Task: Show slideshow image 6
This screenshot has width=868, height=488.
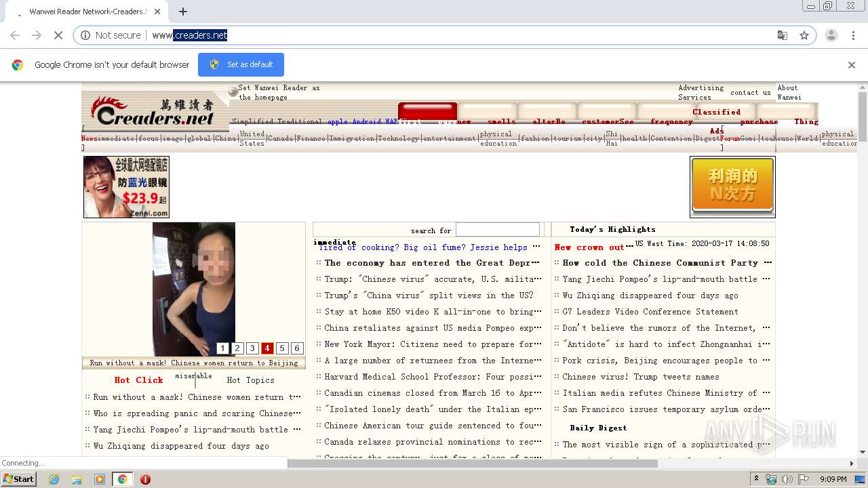Action: coord(297,348)
